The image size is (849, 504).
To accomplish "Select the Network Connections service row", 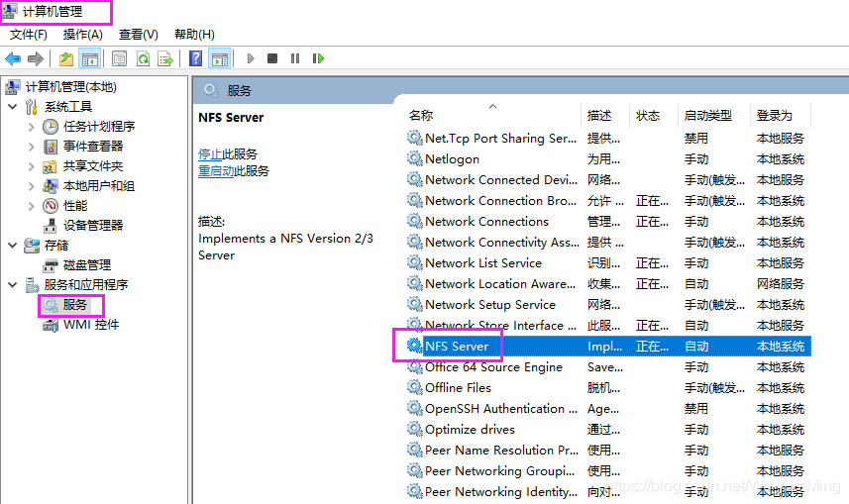I will tap(608, 222).
